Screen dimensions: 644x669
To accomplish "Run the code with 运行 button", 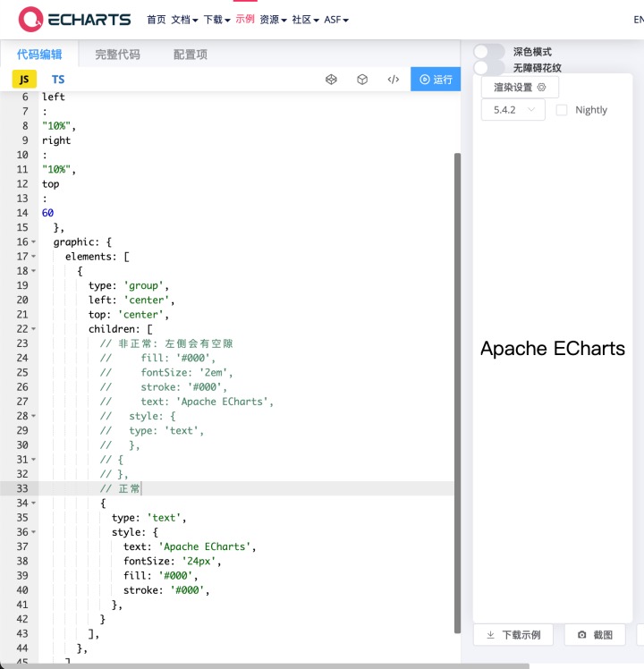I will click(x=436, y=79).
